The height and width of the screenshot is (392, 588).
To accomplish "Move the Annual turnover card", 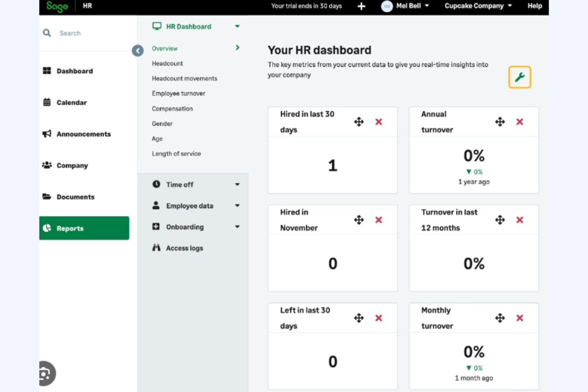I will 500,122.
